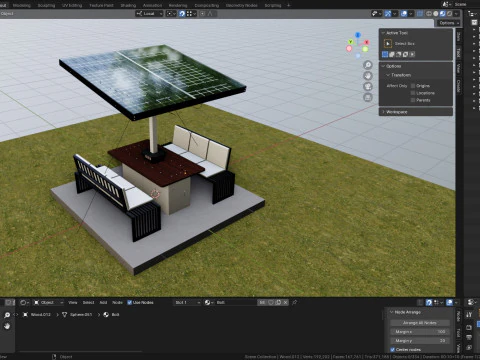Open viewport Options popover
The width and height of the screenshot is (480, 360).
click(x=449, y=23)
